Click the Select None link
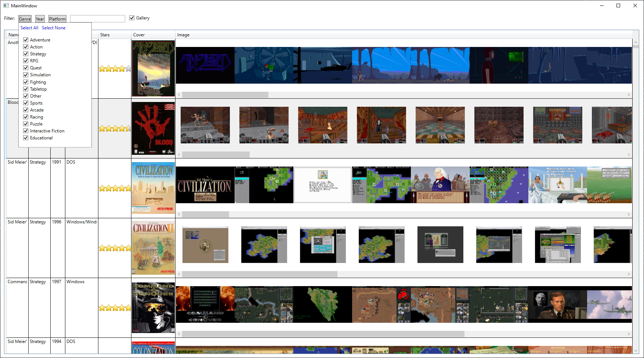 [54, 28]
